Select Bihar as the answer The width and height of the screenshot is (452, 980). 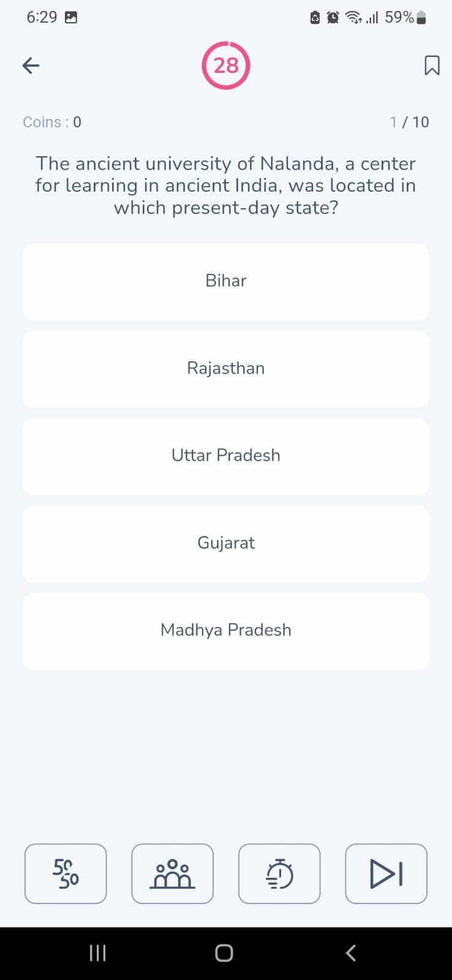pos(226,282)
